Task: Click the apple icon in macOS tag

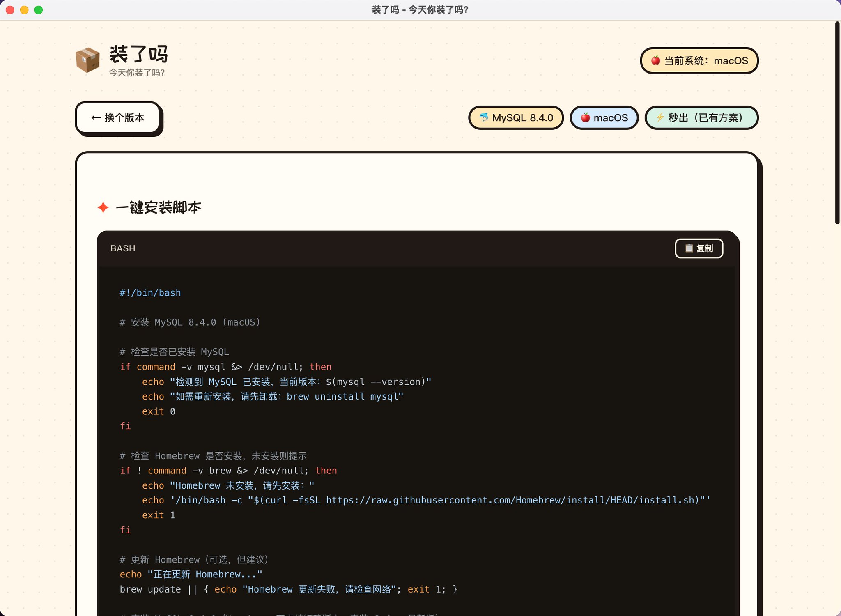Action: click(x=586, y=118)
